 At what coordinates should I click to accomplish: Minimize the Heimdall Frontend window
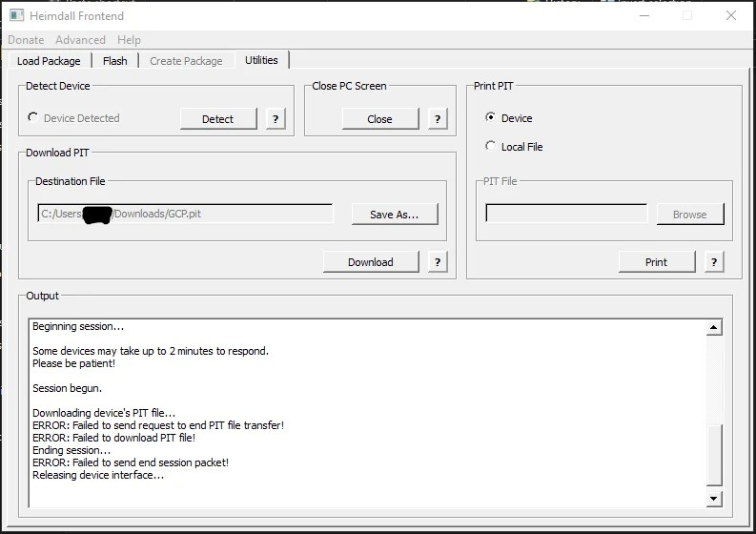click(x=644, y=15)
